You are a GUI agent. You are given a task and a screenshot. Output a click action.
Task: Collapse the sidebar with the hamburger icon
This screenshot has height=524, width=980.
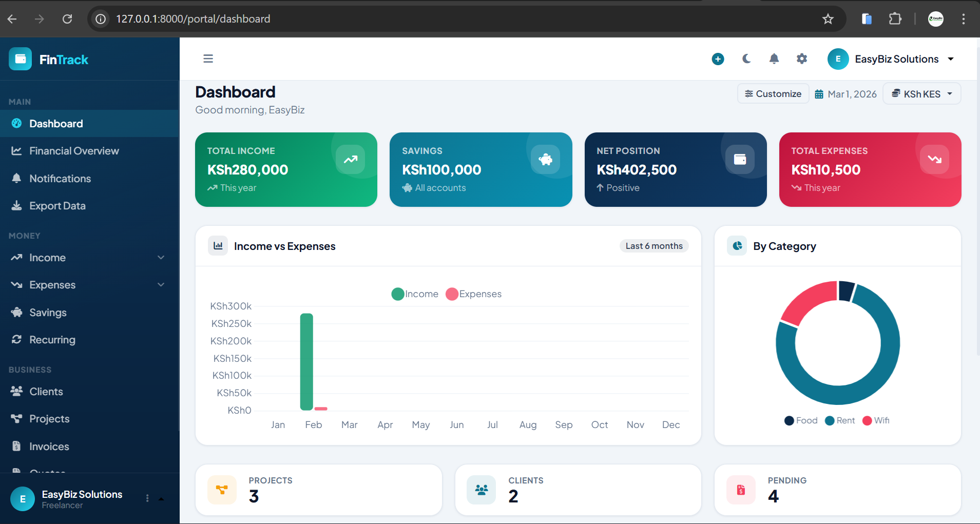point(208,59)
